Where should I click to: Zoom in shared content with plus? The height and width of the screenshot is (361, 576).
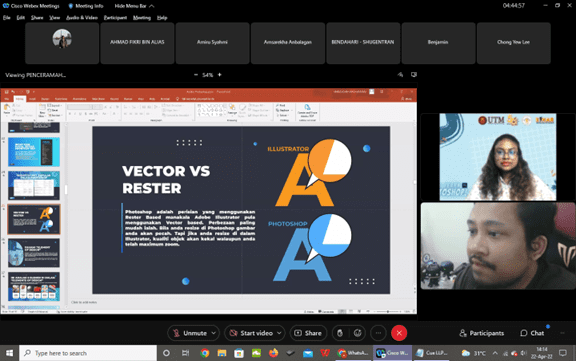pyautogui.click(x=220, y=75)
